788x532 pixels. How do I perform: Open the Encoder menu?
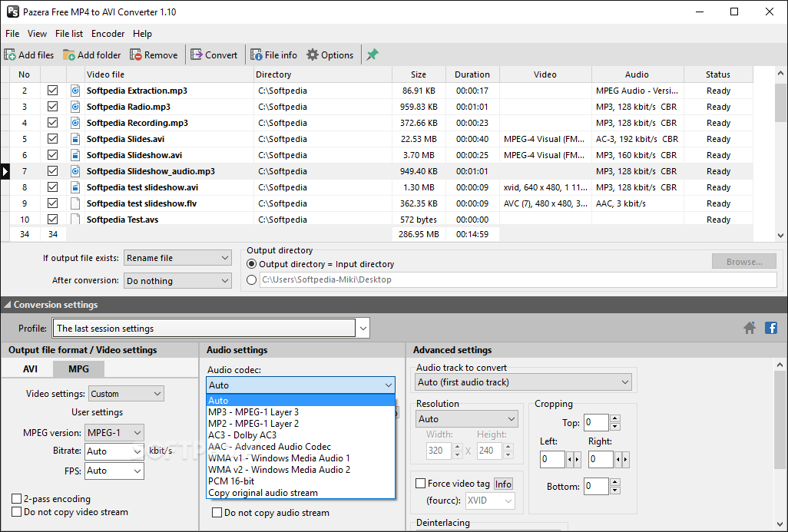108,34
